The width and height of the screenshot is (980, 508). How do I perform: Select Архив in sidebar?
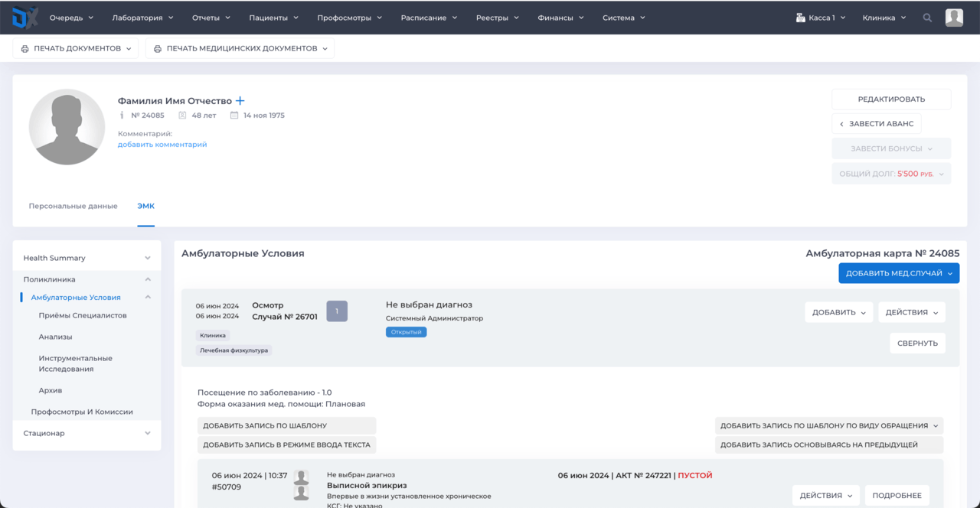(x=51, y=390)
